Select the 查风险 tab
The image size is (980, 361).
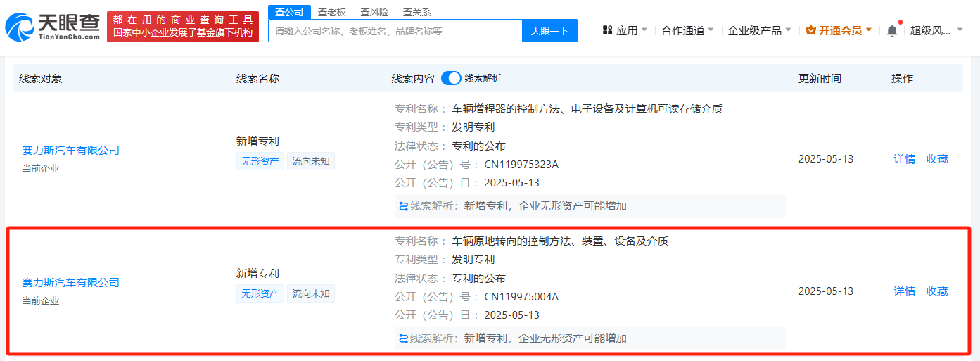374,12
